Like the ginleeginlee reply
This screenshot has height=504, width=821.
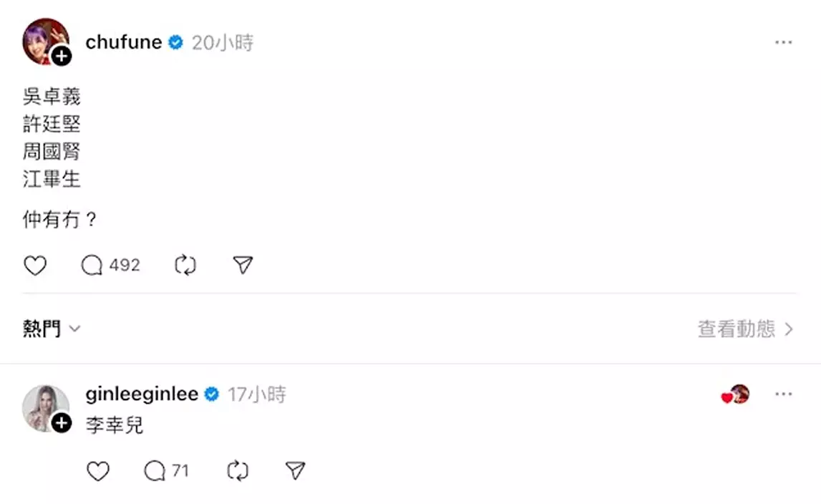click(98, 470)
